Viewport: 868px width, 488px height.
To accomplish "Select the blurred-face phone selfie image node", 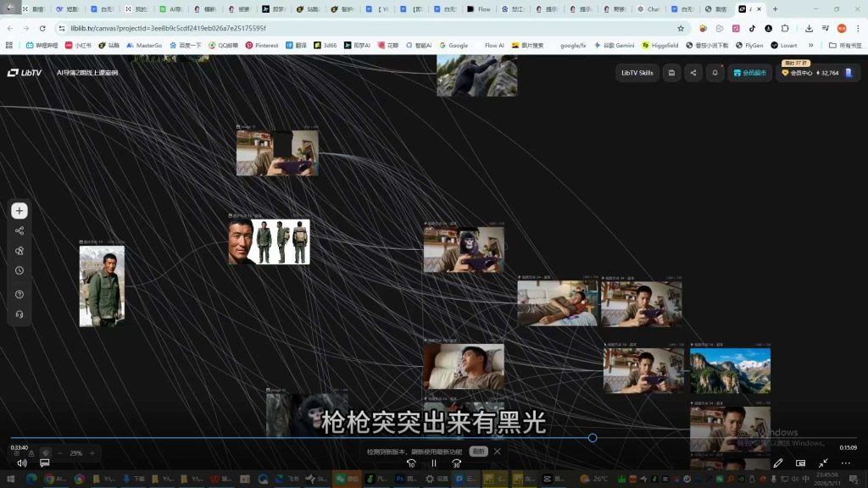I will tap(277, 153).
